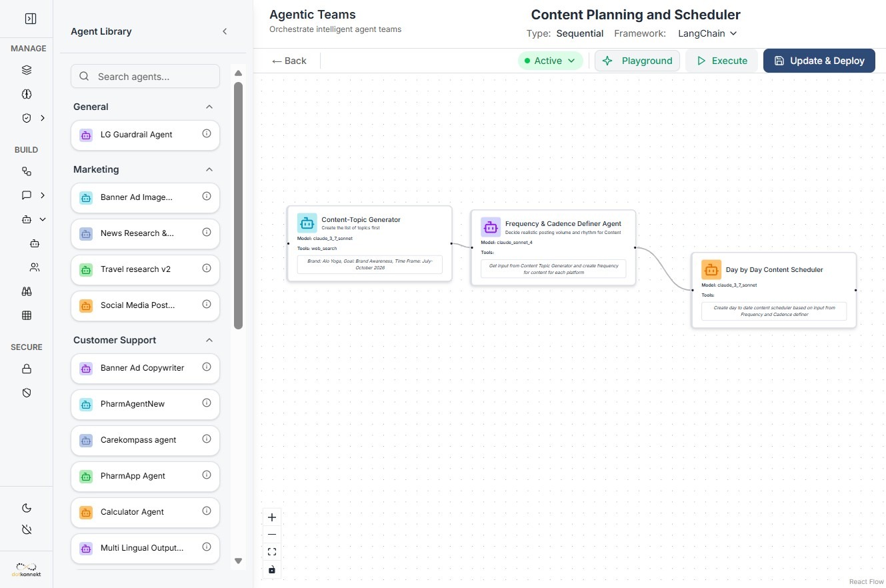
Task: Toggle dark mode moon icon in sidebar
Action: [27, 508]
